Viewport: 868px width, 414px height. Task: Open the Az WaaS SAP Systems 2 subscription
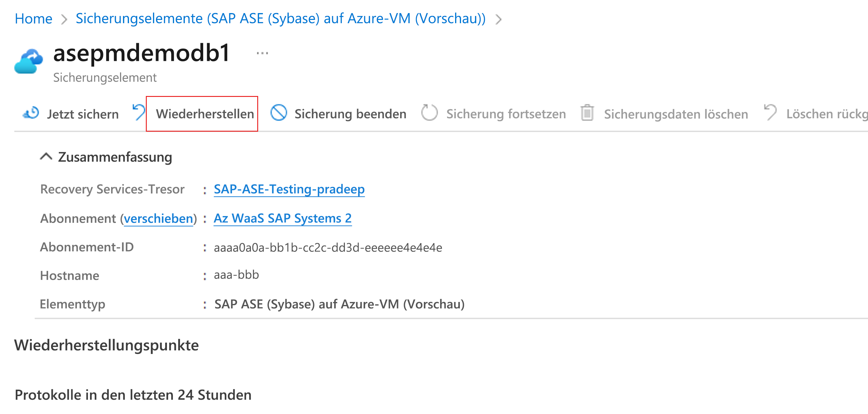283,218
